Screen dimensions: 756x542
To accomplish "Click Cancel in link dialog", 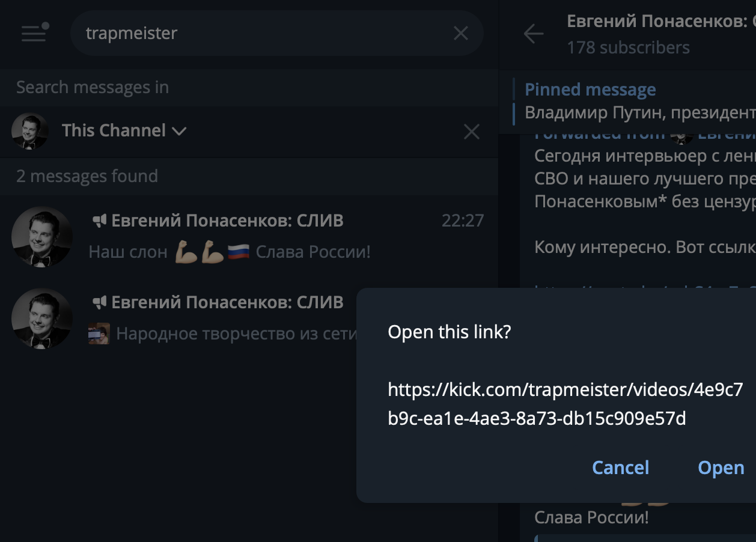I will (x=620, y=467).
